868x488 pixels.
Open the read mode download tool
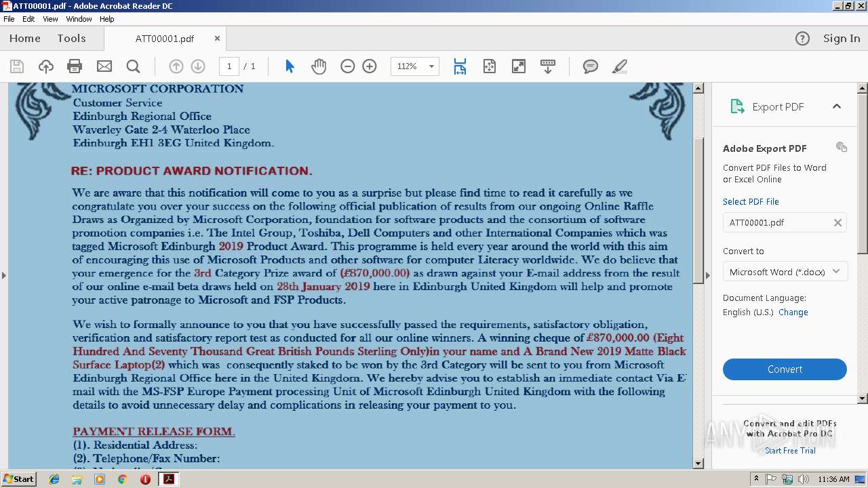548,66
